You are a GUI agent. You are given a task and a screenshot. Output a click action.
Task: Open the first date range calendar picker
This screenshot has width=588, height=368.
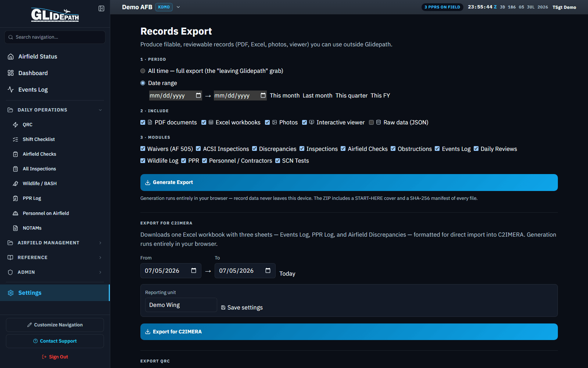198,96
